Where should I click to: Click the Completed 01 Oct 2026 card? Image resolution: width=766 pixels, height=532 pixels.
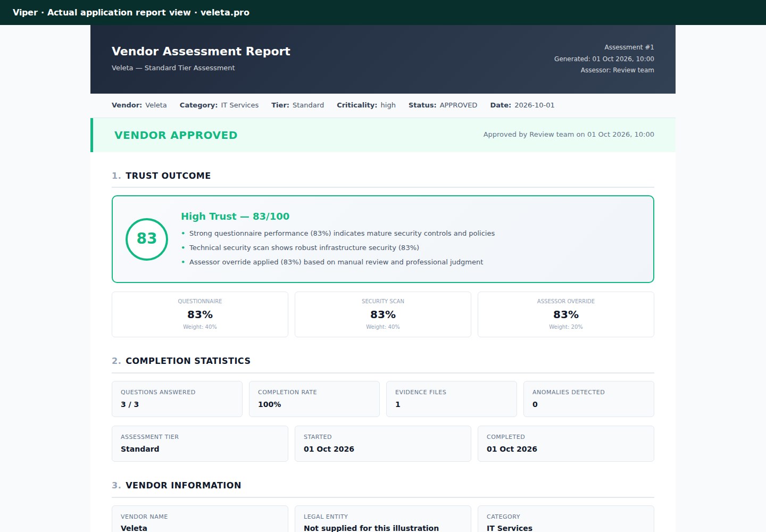pyautogui.click(x=566, y=444)
